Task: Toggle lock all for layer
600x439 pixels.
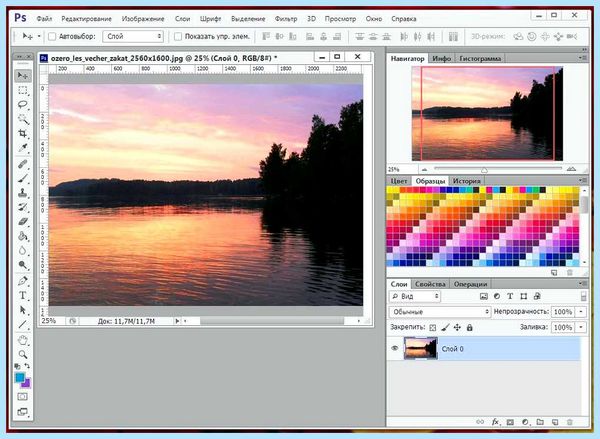Action: tap(470, 328)
